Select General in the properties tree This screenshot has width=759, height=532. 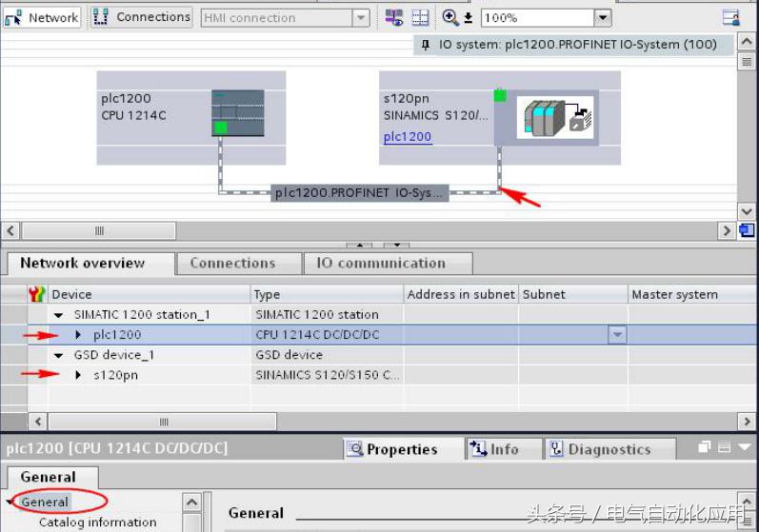pyautogui.click(x=45, y=502)
